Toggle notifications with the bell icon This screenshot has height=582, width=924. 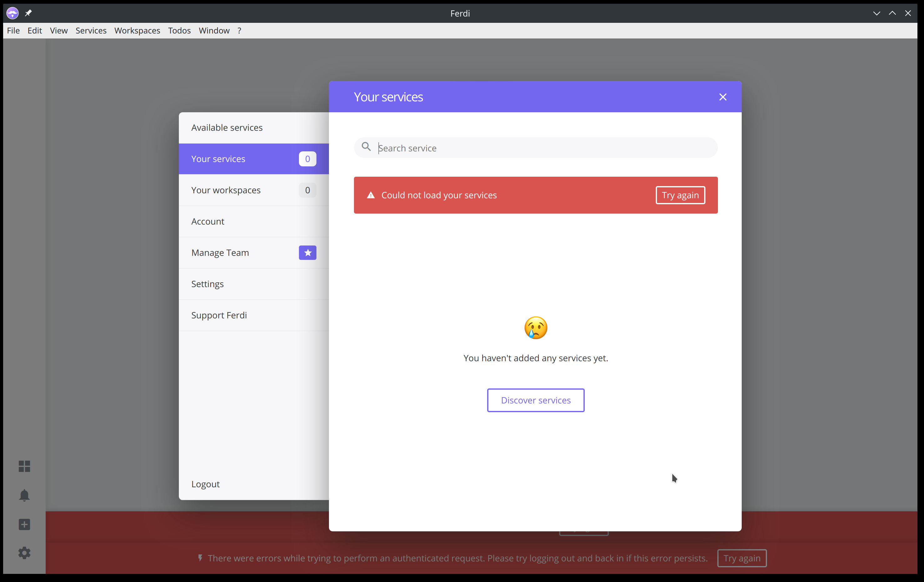[24, 495]
